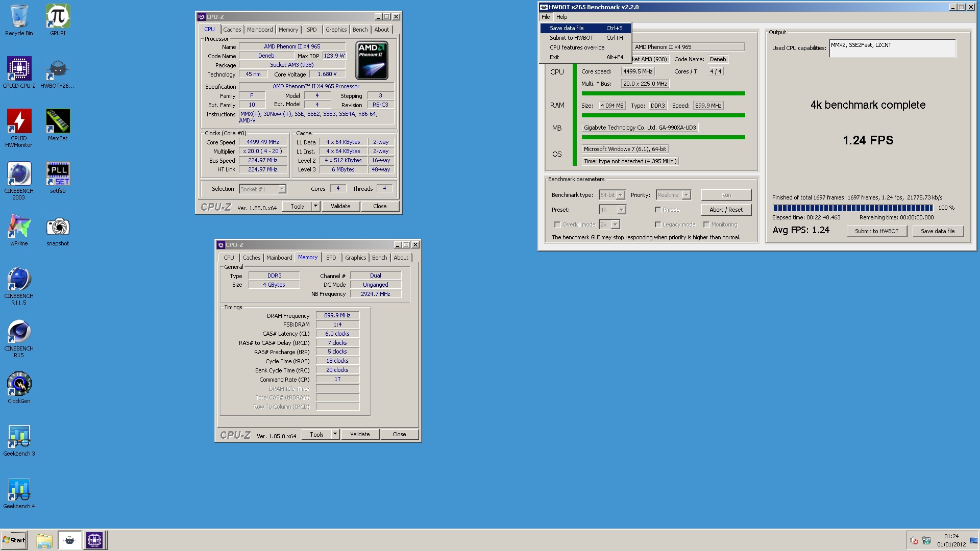This screenshot has width=980, height=551.
Task: Open the Overkill mode 2x dropdown
Action: tap(616, 224)
